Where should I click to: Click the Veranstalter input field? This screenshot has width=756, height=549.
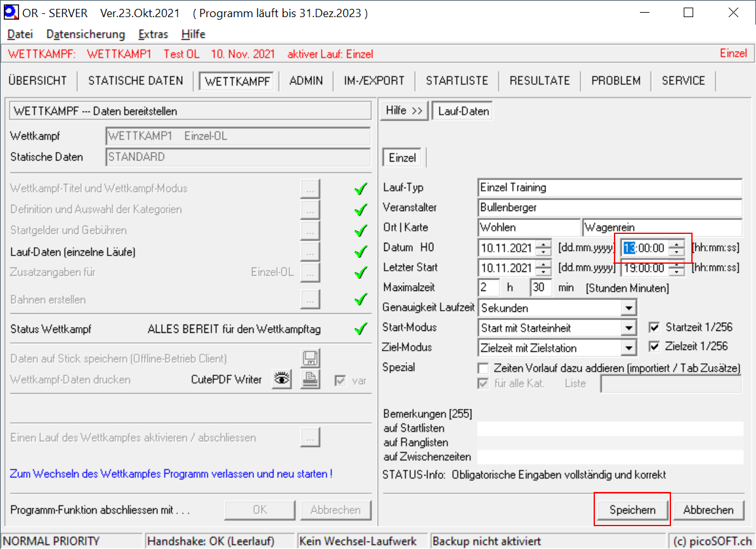pyautogui.click(x=609, y=207)
